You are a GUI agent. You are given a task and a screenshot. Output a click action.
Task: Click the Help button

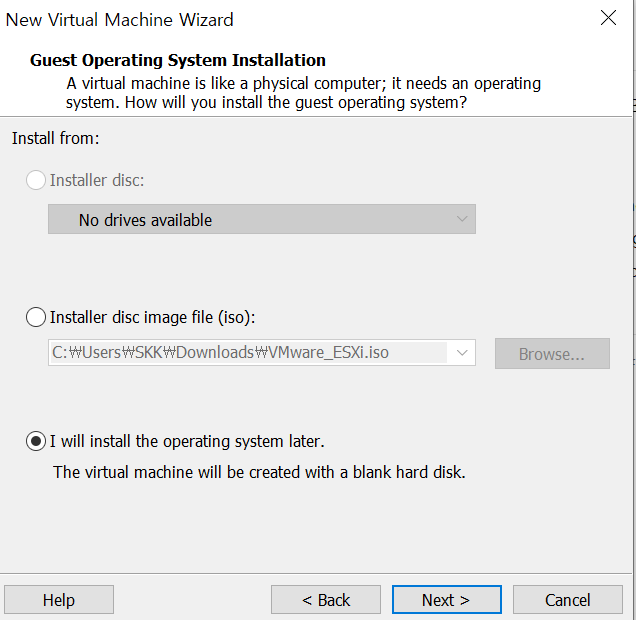59,600
